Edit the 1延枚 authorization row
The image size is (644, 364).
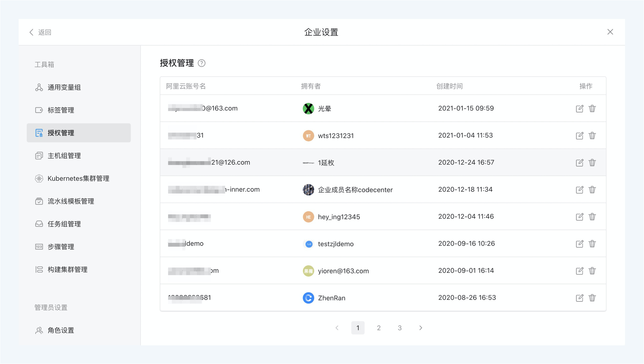click(579, 163)
